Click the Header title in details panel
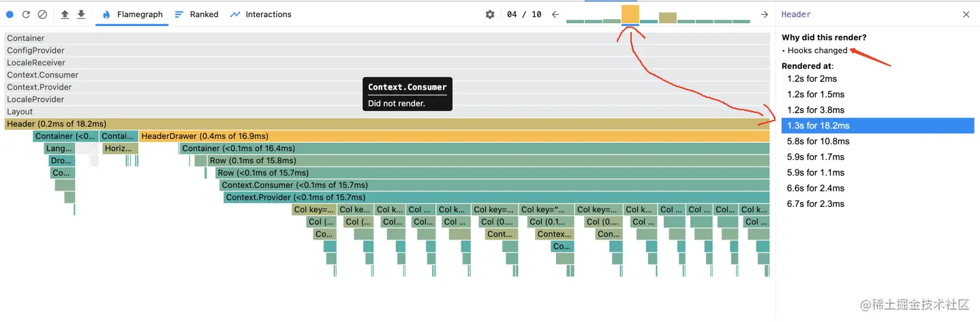Image resolution: width=980 pixels, height=322 pixels. pos(796,14)
